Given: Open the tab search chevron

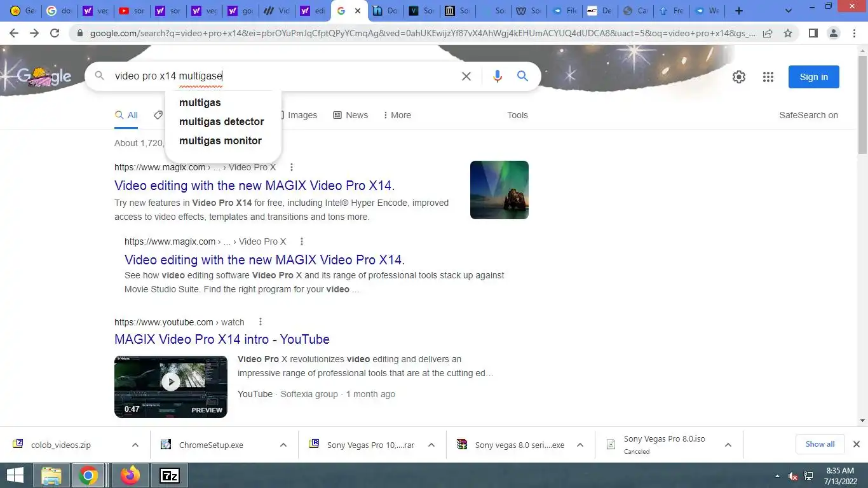Looking at the screenshot, I should point(789,11).
